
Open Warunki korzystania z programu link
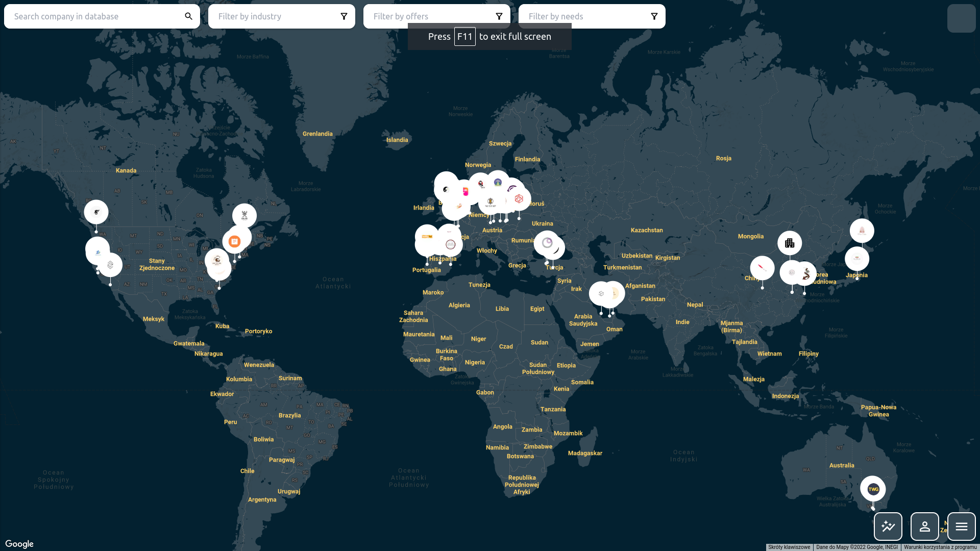click(940, 547)
